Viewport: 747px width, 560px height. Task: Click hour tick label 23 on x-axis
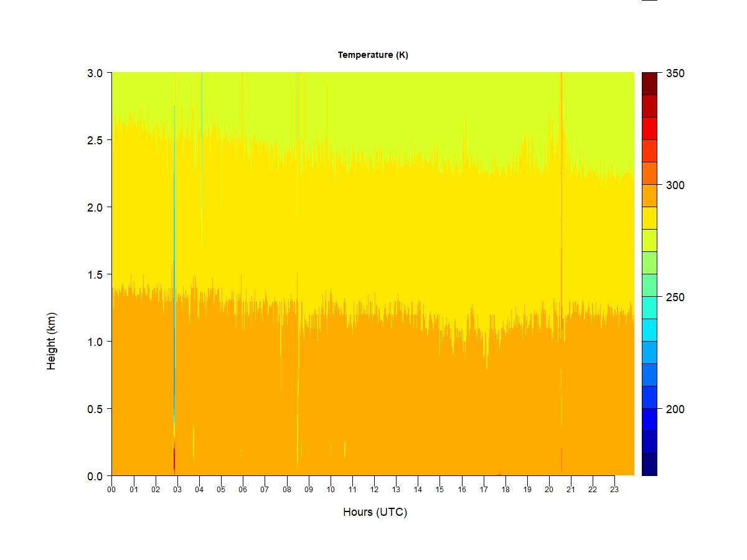pos(614,490)
